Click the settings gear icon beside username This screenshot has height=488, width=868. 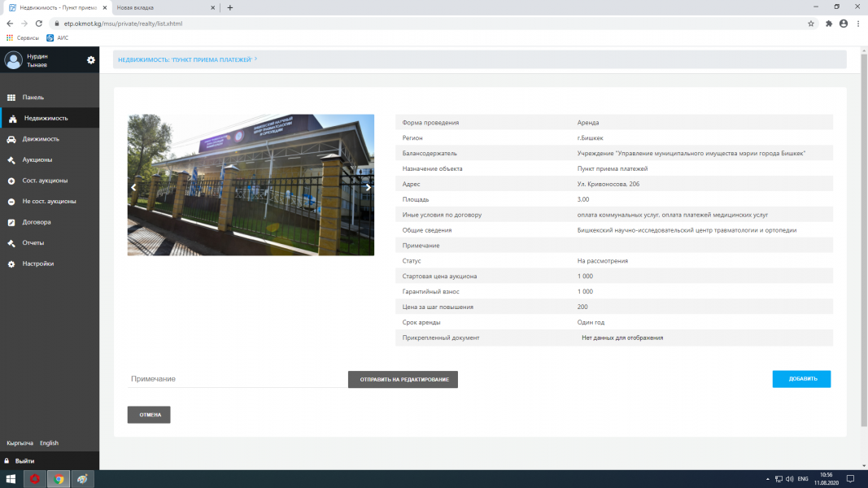pos(91,59)
